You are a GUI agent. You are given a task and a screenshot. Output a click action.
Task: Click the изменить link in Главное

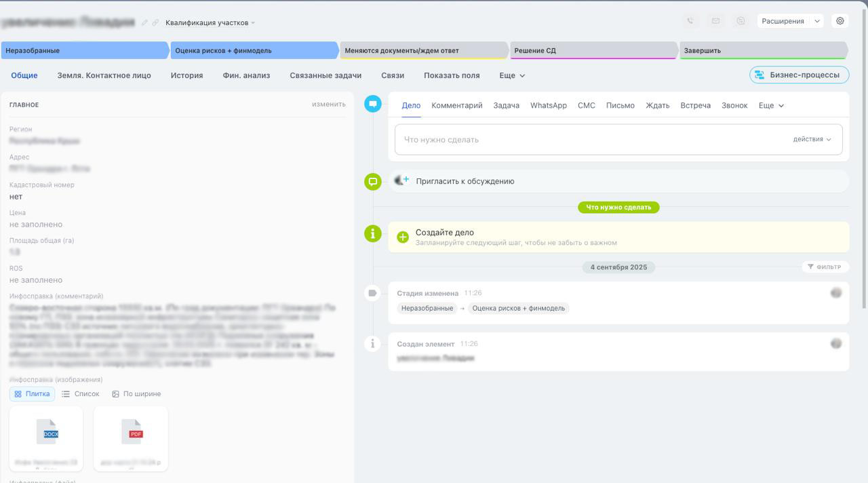point(328,104)
